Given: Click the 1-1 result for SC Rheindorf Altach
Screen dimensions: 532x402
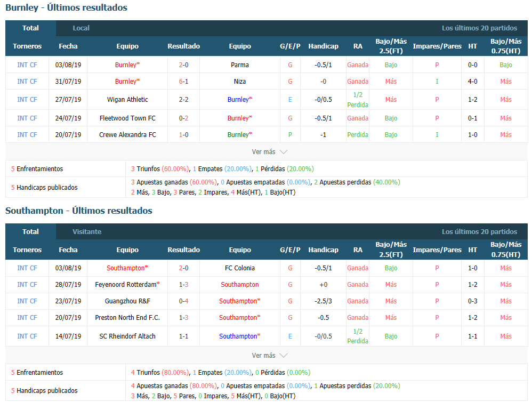Looking at the screenshot, I should [183, 336].
